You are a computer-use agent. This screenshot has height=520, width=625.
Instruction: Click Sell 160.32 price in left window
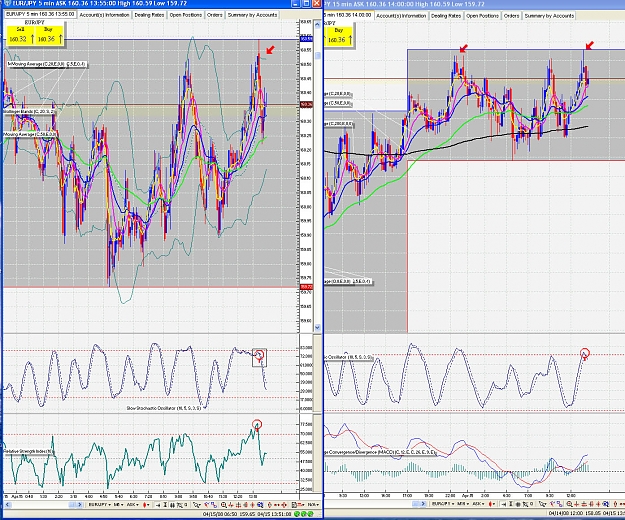tap(21, 35)
